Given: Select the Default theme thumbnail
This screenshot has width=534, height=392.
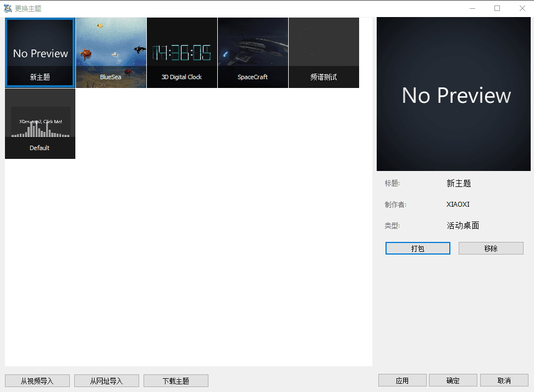Looking at the screenshot, I should [x=40, y=124].
